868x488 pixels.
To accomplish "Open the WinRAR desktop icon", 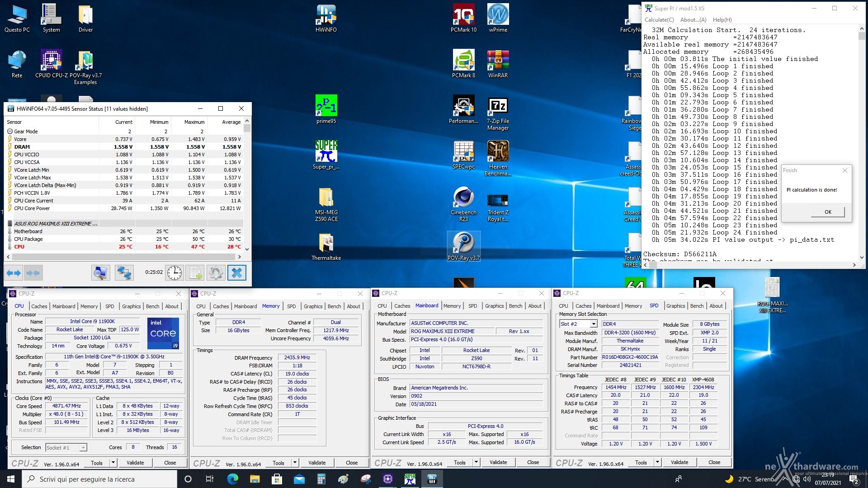I will 498,64.
